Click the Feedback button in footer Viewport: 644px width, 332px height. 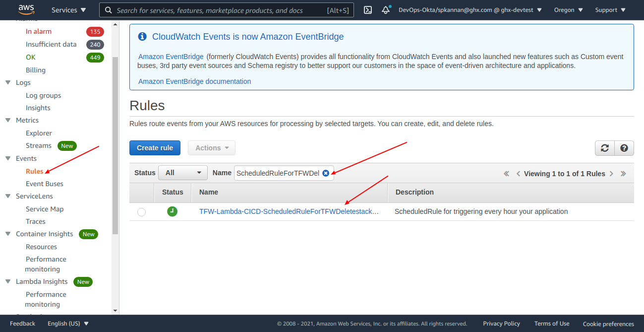(x=23, y=324)
